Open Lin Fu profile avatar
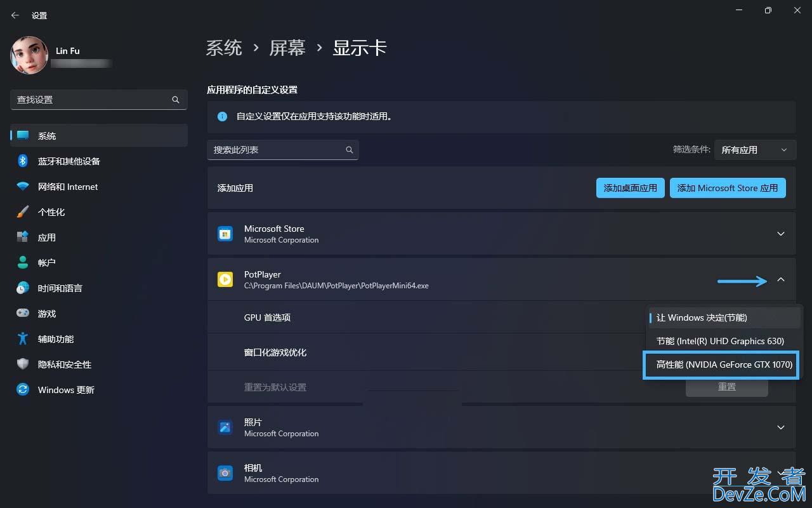 pos(29,55)
